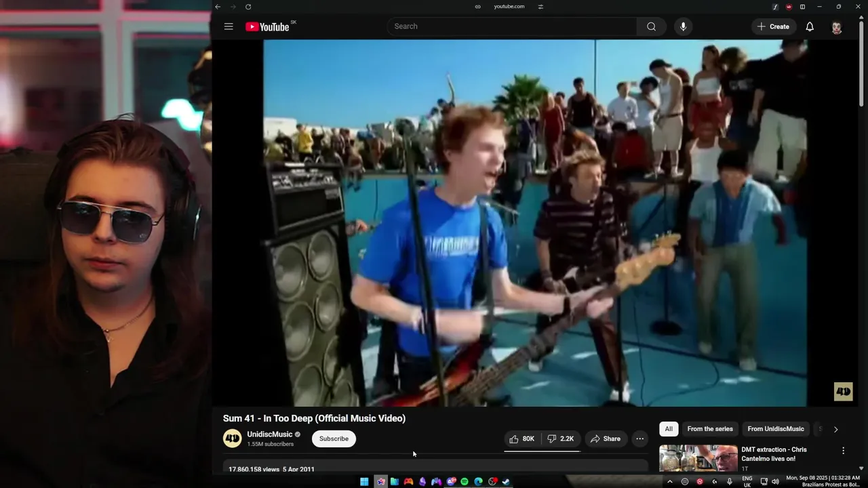Open the UnidiscMusic channel name link
868x488 pixels.
270,434
